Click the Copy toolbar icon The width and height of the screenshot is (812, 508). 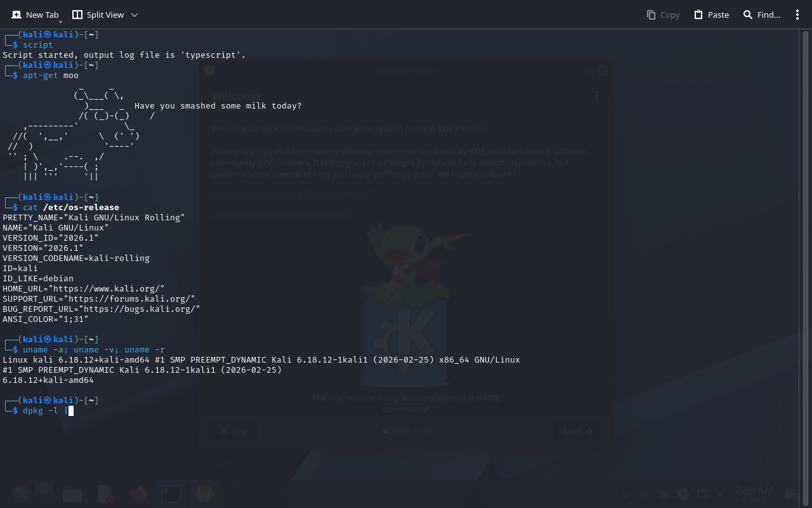coord(663,15)
